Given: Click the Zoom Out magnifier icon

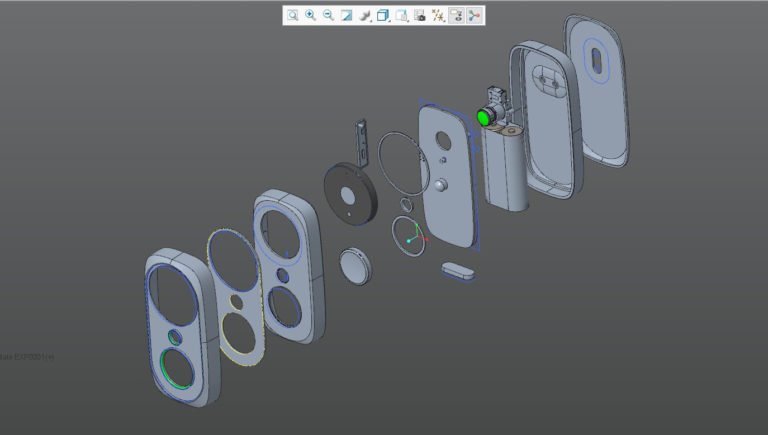Looking at the screenshot, I should point(328,15).
